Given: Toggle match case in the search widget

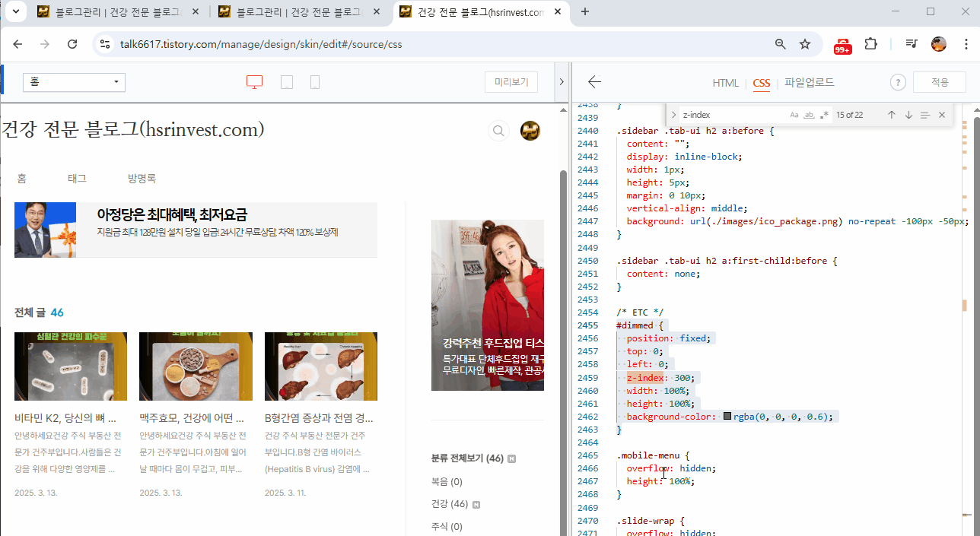Looking at the screenshot, I should (x=794, y=114).
